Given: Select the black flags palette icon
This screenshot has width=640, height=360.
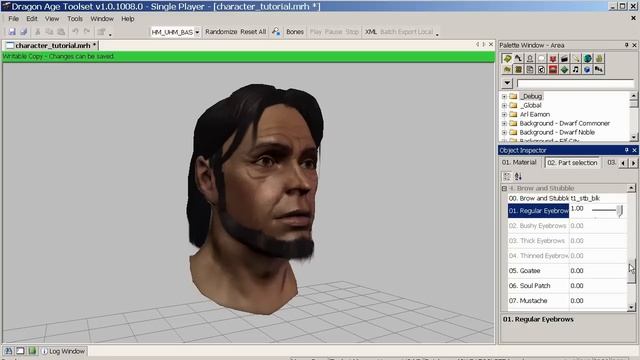Looking at the screenshot, I should coord(598,69).
